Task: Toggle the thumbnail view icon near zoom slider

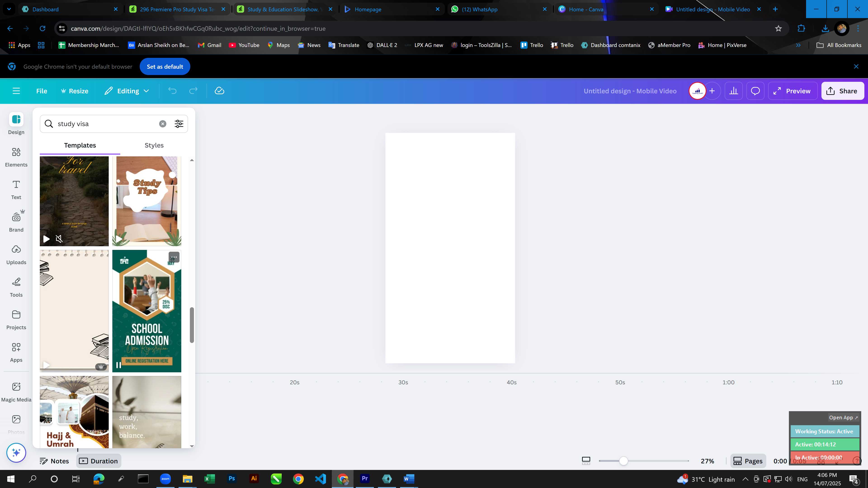Action: click(586, 461)
